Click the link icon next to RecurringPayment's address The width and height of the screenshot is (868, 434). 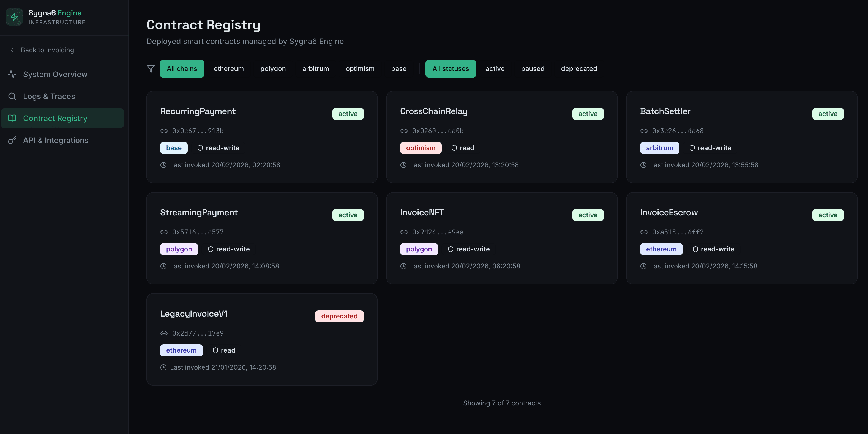[164, 131]
